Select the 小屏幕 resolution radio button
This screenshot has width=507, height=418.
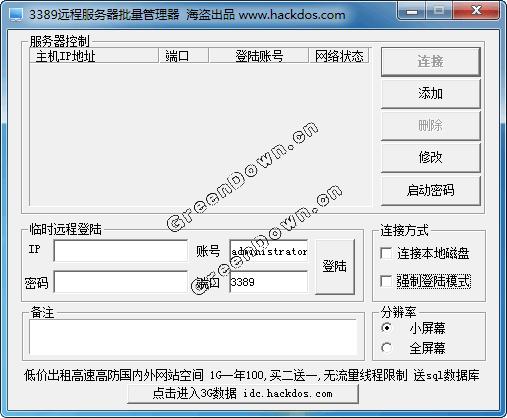387,328
